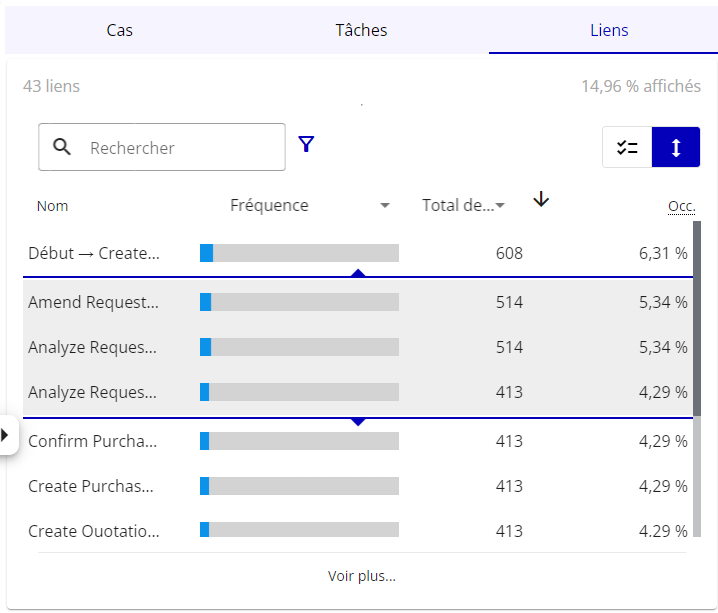This screenshot has height=613, width=718.
Task: Click the blue filter funnel icon
Action: tap(306, 145)
